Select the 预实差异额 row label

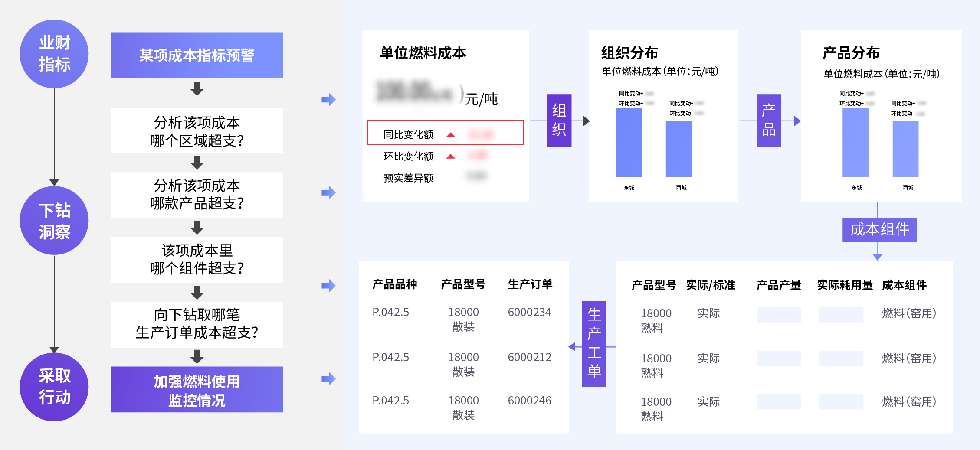click(x=408, y=178)
